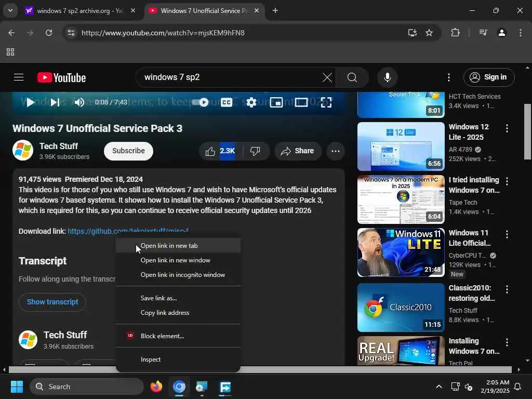Image resolution: width=532 pixels, height=399 pixels.
Task: Open options for I tried installing video
Action: click(x=507, y=181)
